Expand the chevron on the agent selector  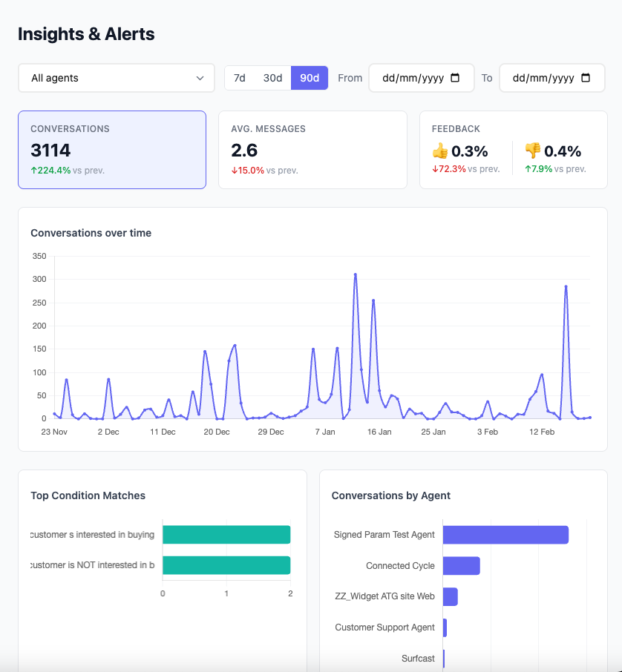click(x=199, y=78)
